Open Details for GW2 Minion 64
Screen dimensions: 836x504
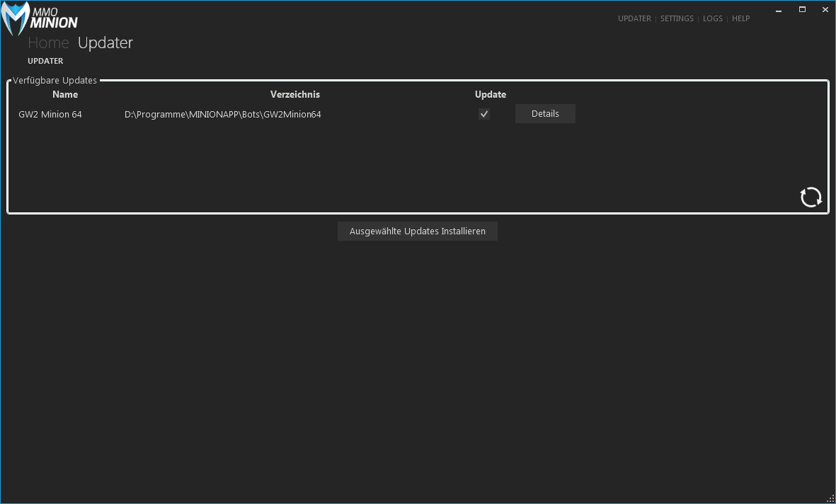coord(545,114)
